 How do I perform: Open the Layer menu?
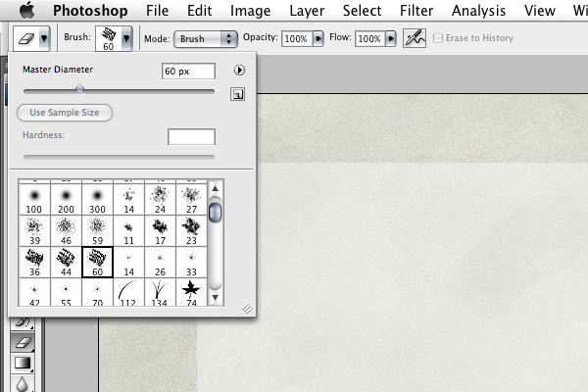[x=307, y=11]
